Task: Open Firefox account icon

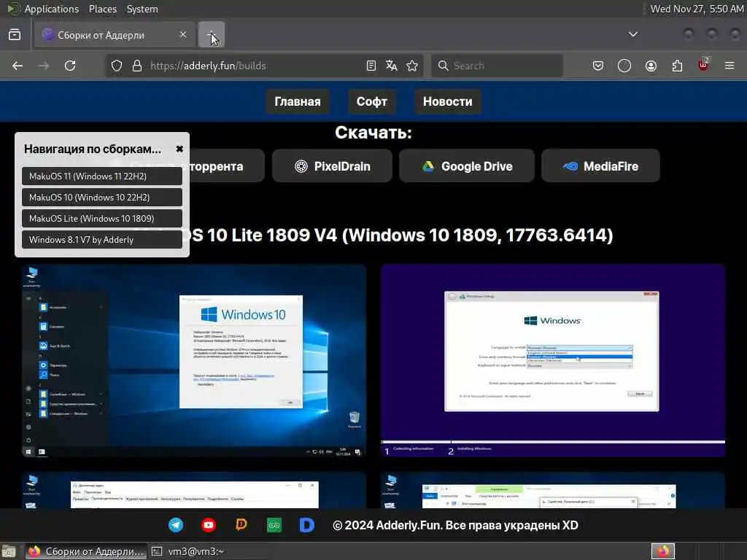Action: (x=651, y=66)
